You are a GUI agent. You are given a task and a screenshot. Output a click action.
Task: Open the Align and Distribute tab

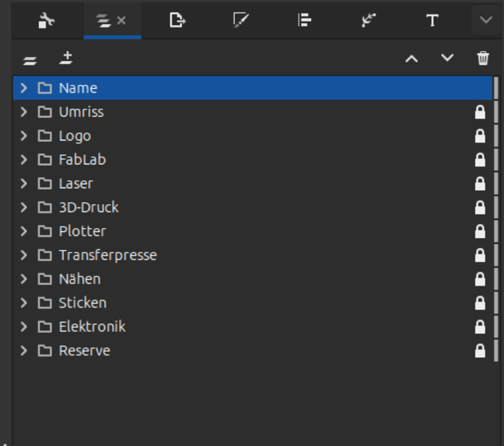pyautogui.click(x=304, y=21)
